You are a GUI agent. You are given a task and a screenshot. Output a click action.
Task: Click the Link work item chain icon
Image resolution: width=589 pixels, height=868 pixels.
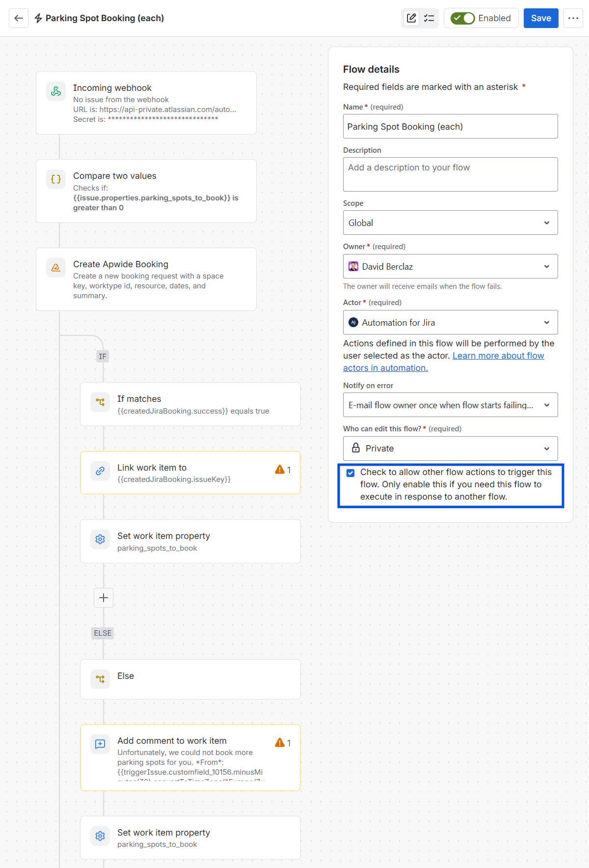click(100, 471)
